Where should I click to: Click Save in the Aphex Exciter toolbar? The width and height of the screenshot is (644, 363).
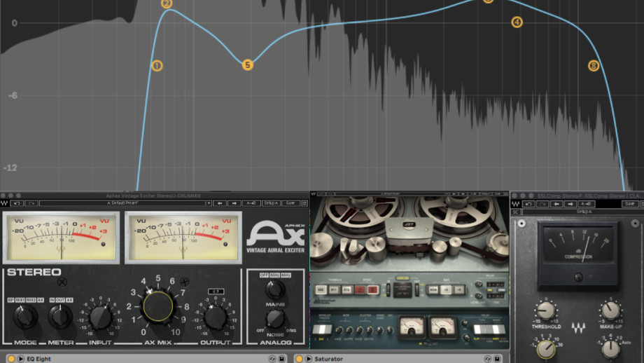coord(290,203)
